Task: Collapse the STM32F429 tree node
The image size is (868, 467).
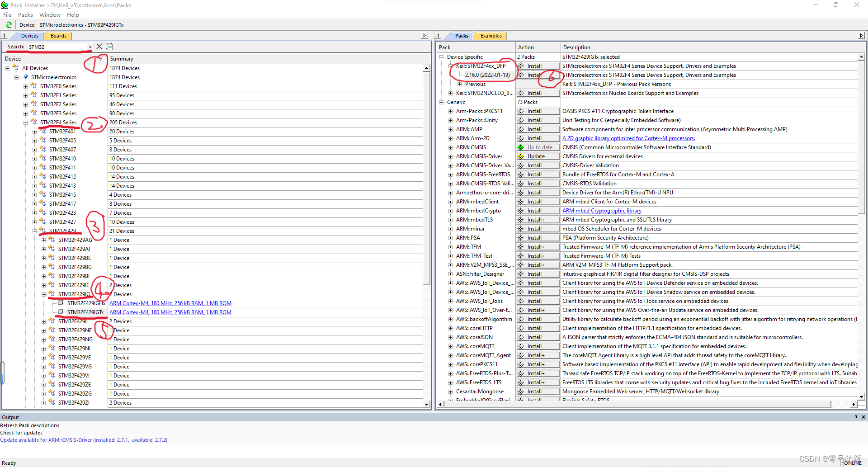Action: point(35,231)
